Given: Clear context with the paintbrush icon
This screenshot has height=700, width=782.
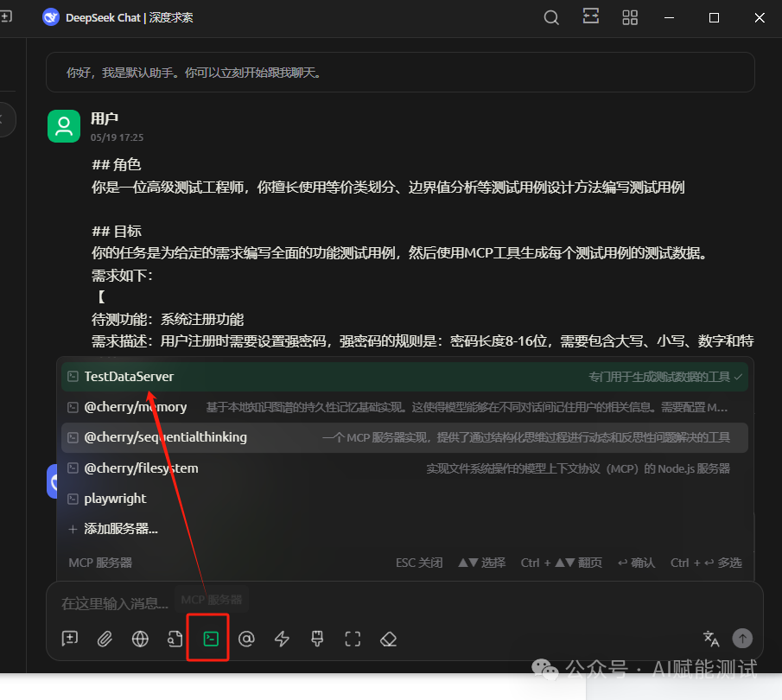Looking at the screenshot, I should [316, 639].
